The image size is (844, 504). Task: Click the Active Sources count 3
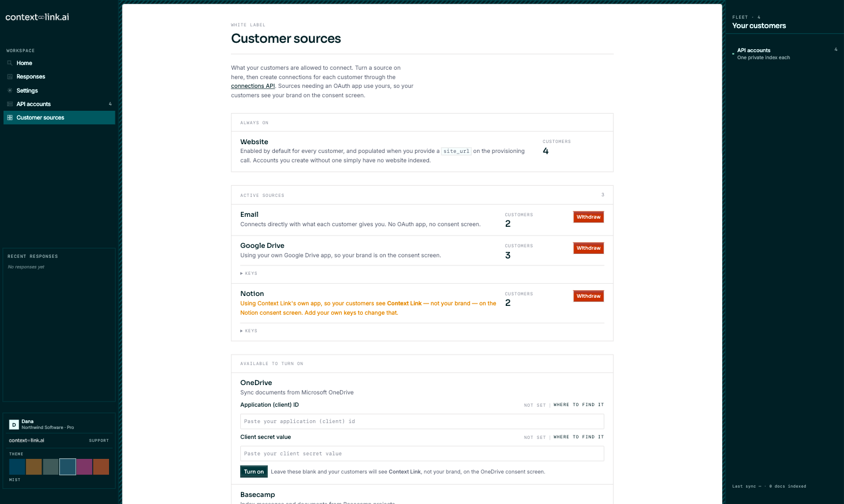(x=603, y=195)
